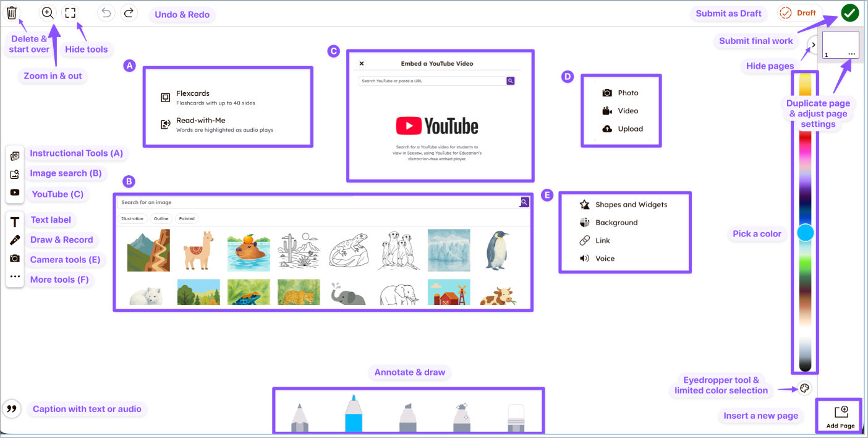Choose Flexcards from instructional tools menu
Viewport: 868px width, 438px height.
click(193, 93)
